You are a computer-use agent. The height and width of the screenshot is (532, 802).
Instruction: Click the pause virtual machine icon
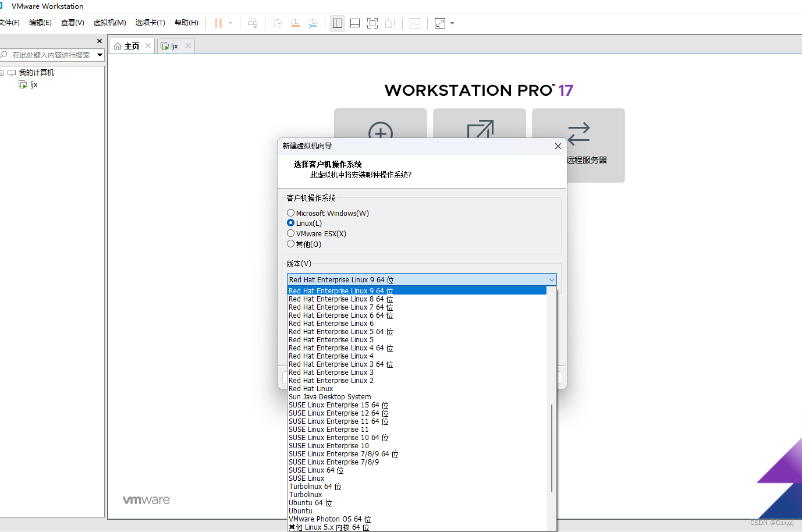(x=218, y=23)
